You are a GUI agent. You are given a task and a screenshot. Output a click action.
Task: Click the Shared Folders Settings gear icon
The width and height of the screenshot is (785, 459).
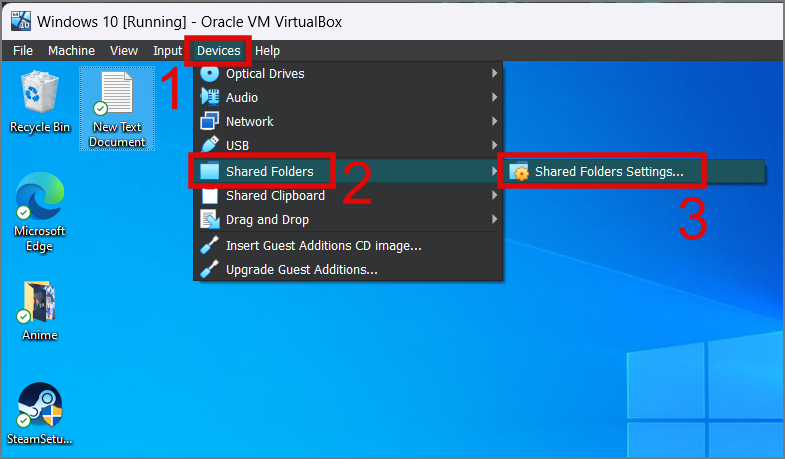pos(519,171)
